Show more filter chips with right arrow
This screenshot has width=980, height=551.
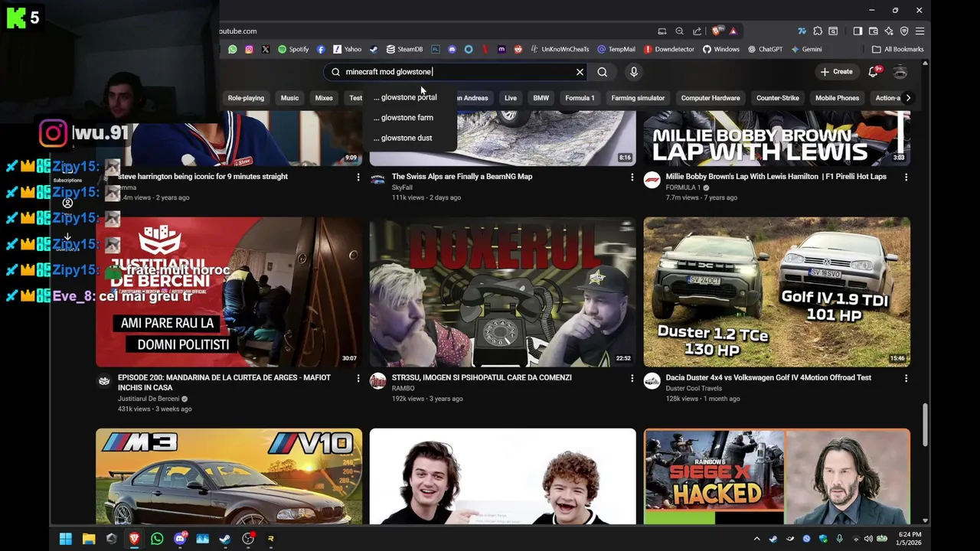point(908,98)
